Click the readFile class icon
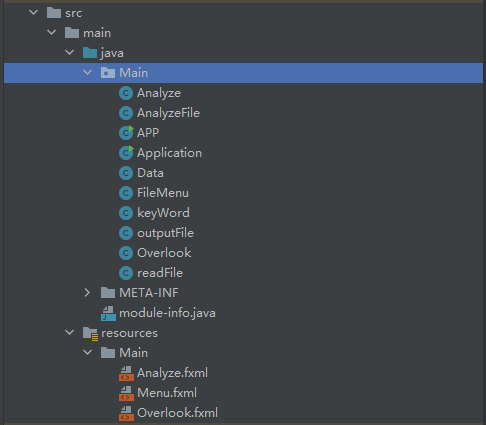The width and height of the screenshot is (486, 425). pyautogui.click(x=126, y=273)
